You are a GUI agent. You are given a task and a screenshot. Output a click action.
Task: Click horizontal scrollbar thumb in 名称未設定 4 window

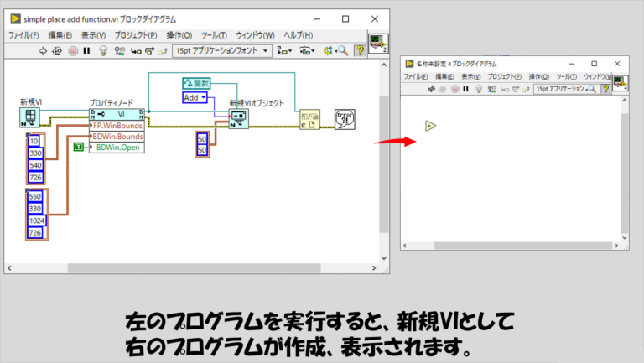(523, 246)
